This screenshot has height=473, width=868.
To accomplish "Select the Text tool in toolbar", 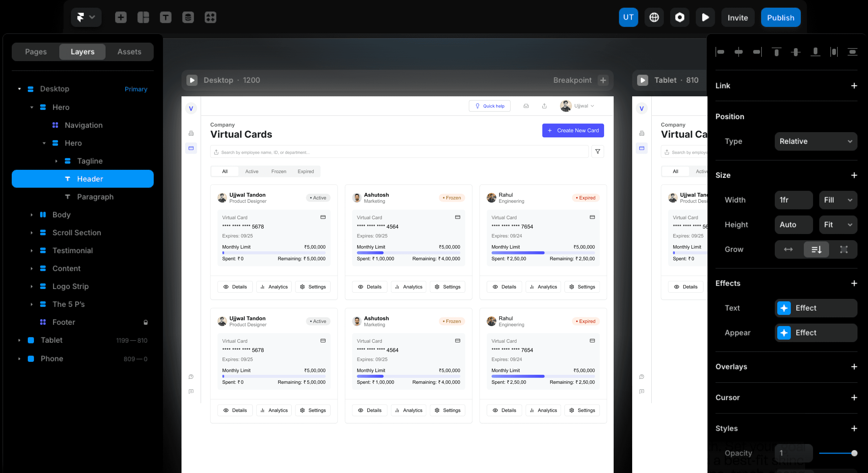I will point(165,17).
